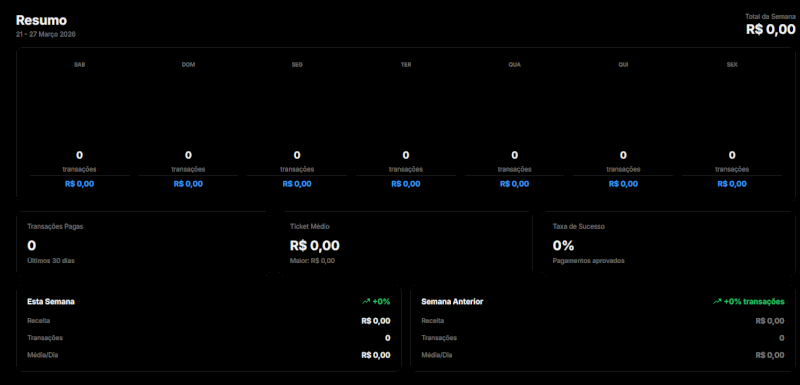This screenshot has height=385, width=800.
Task: Click the blue R$ 0,00 amount for SEX
Action: 732,184
